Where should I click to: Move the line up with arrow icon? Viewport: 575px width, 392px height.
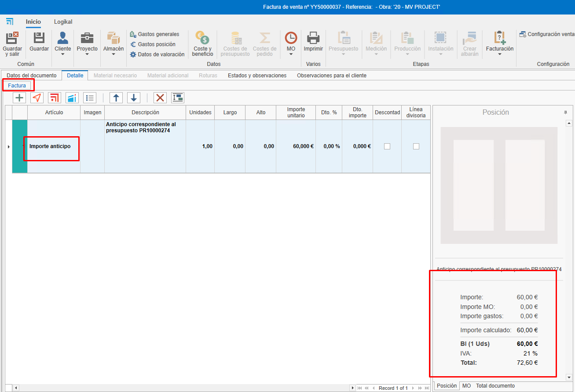click(x=116, y=98)
